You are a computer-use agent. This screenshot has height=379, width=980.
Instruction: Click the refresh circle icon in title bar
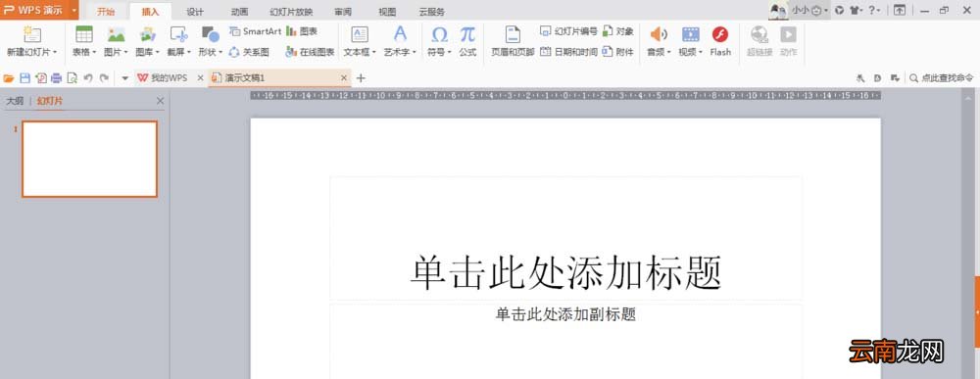[x=840, y=10]
